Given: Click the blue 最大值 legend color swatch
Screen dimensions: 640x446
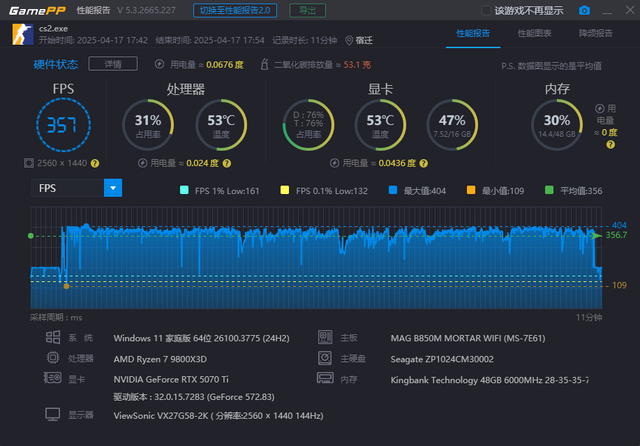Looking at the screenshot, I should tap(393, 190).
